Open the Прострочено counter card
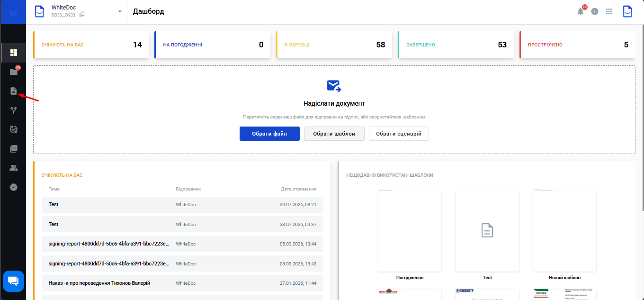The height and width of the screenshot is (300, 644). (x=578, y=45)
